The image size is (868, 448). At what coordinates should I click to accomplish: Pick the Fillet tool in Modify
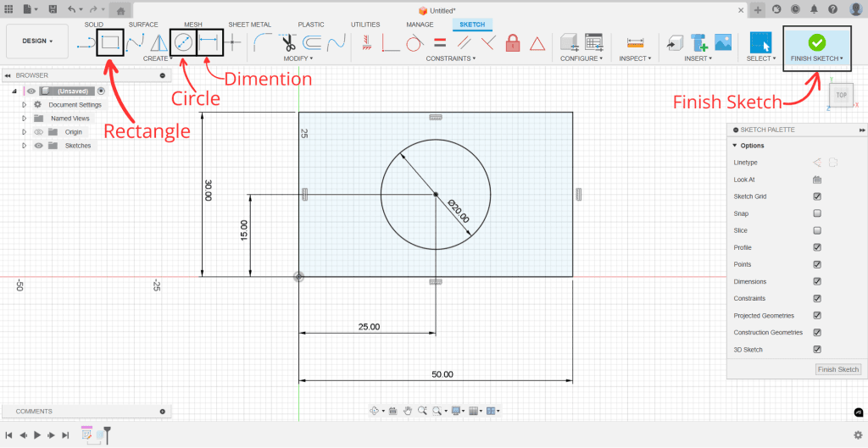click(264, 42)
